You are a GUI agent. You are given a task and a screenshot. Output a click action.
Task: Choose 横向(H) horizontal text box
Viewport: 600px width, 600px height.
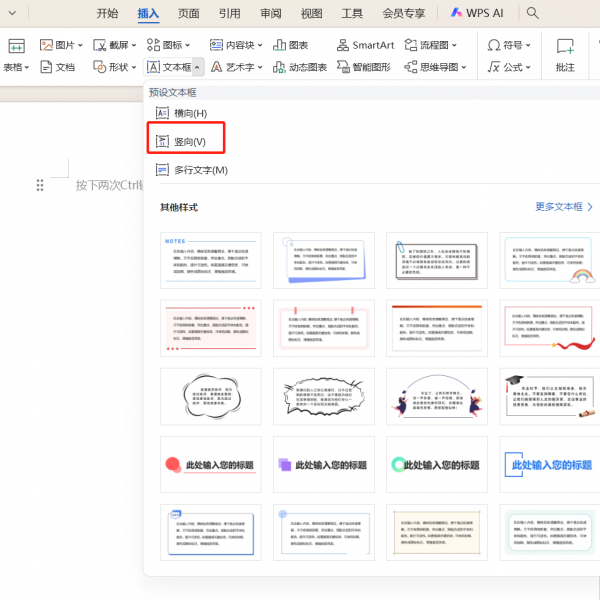point(189,114)
